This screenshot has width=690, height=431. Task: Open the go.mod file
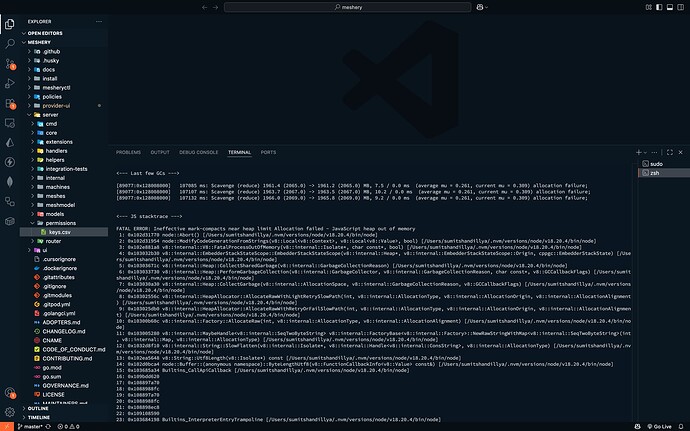[64, 367]
